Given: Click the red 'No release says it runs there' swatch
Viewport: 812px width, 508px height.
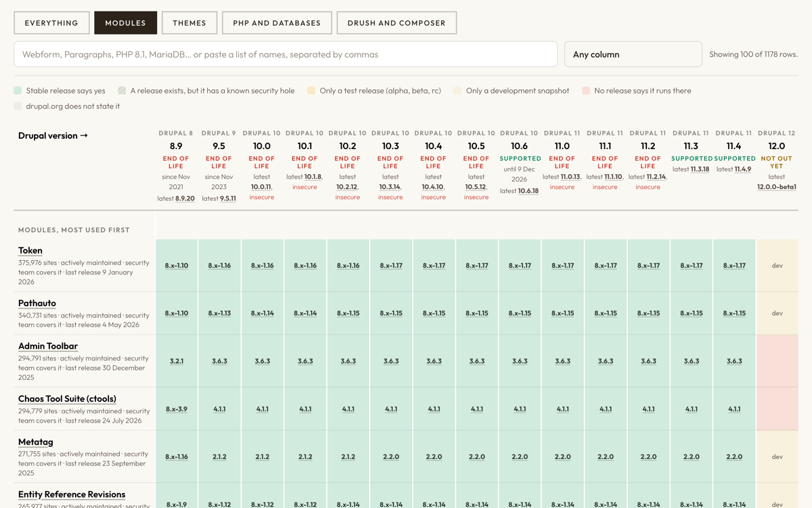Looking at the screenshot, I should tap(586, 91).
